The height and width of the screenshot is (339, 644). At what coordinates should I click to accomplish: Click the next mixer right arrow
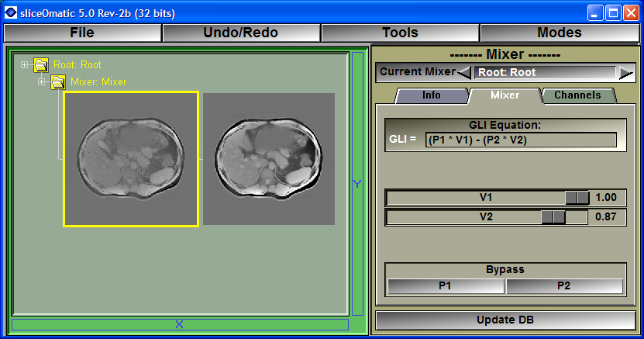tap(625, 73)
